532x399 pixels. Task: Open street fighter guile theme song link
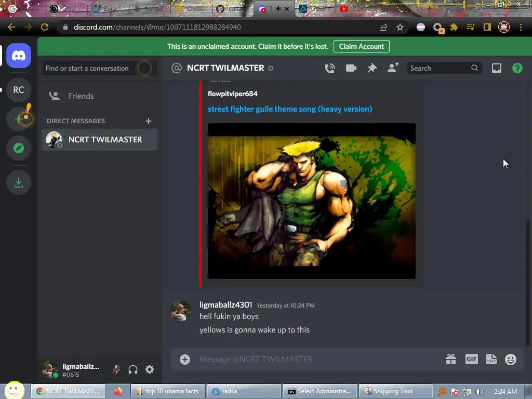tap(290, 109)
